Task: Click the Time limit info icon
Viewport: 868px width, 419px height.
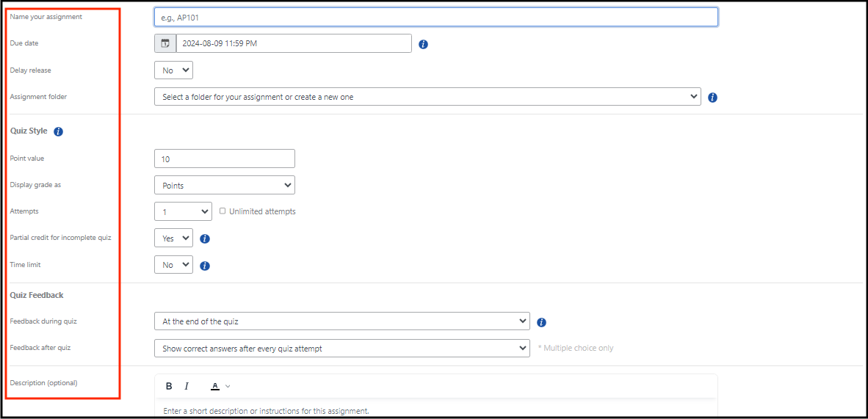Action: click(x=205, y=266)
